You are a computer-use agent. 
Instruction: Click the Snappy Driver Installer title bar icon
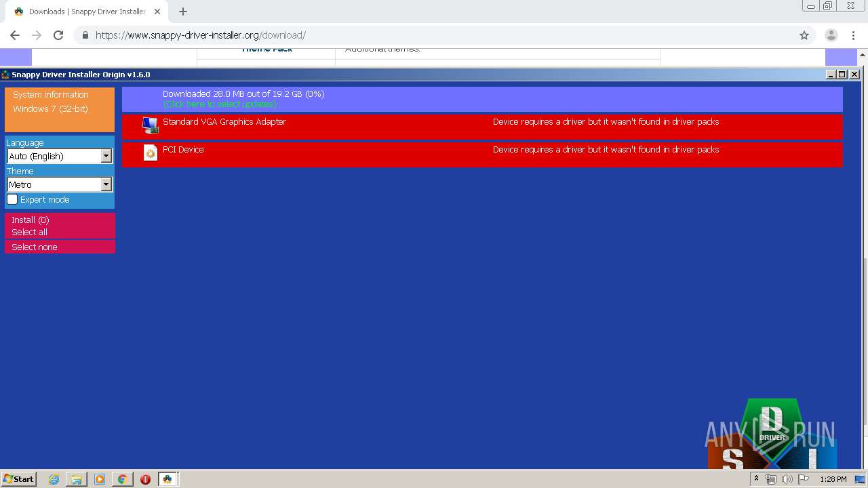pyautogui.click(x=5, y=75)
